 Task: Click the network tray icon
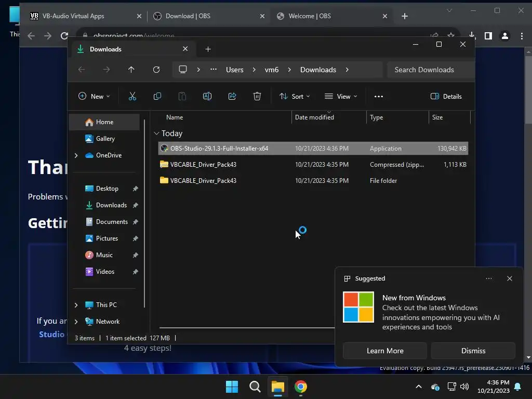click(451, 387)
